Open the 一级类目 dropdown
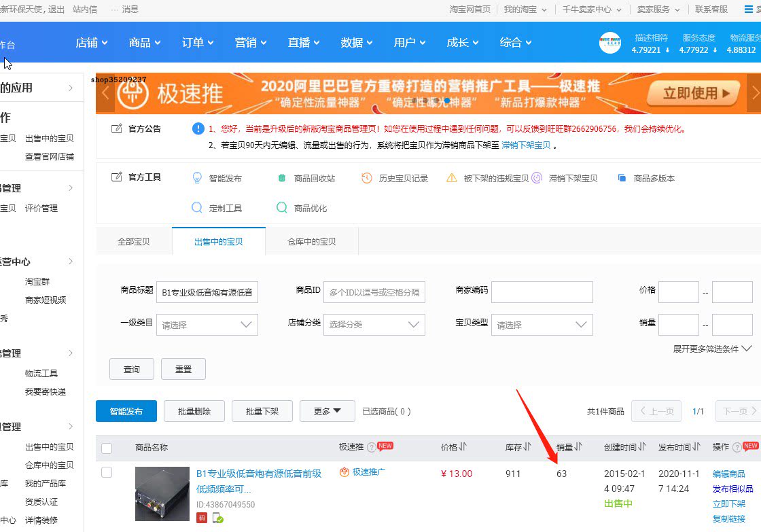Screen dimensions: 761x532 pyautogui.click(x=207, y=325)
